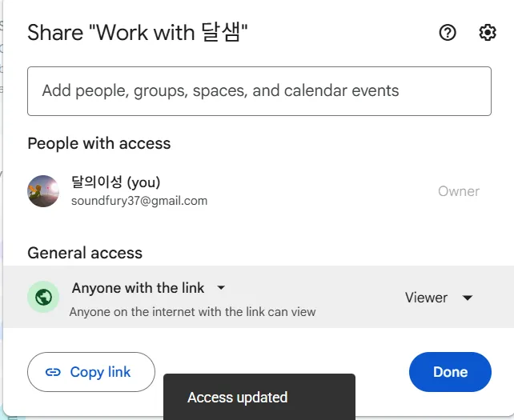Click the chain link icon in Copy link
Screen dimensions: 514x420
tap(53, 372)
